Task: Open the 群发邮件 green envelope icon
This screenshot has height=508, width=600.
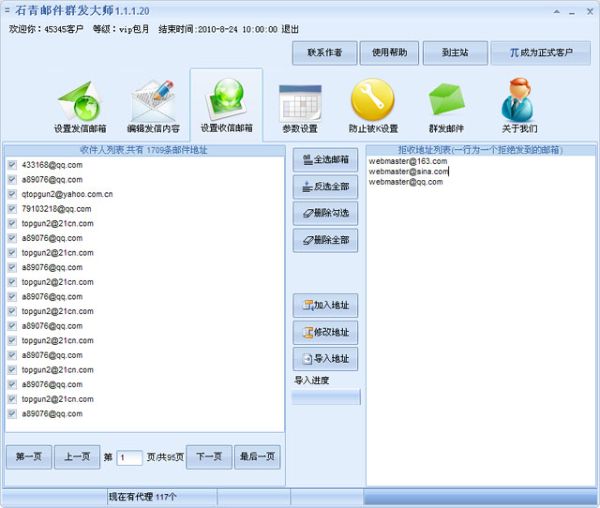Action: [446, 100]
